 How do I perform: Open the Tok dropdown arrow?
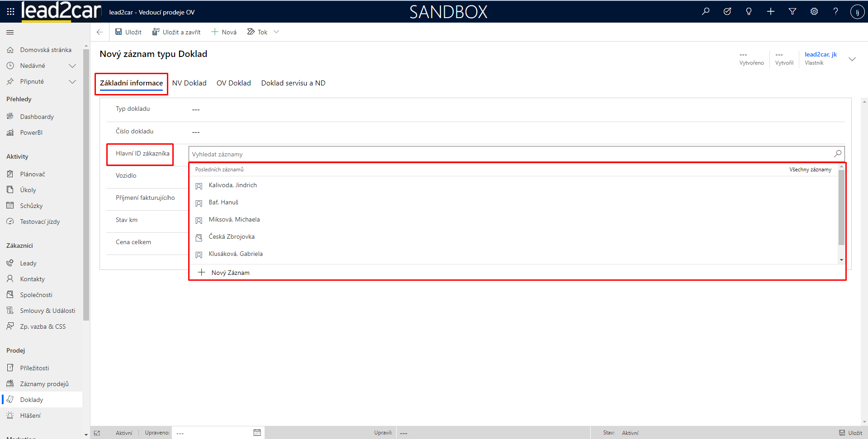(276, 32)
